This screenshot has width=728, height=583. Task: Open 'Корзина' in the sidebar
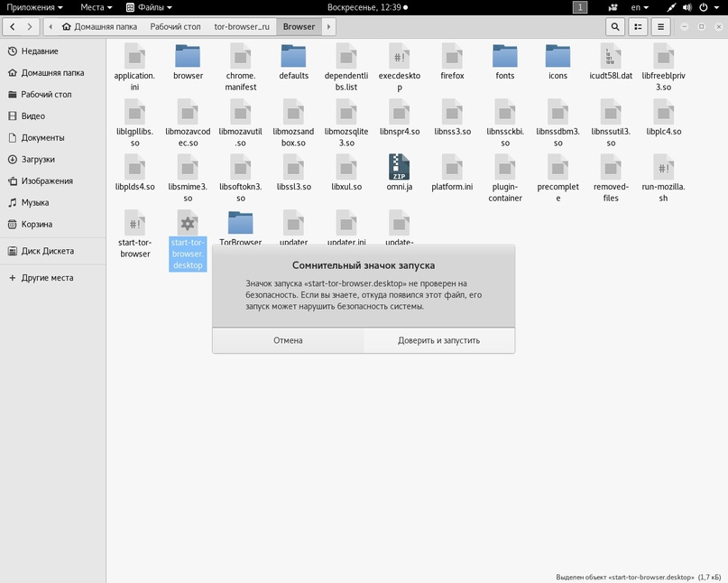(53, 225)
